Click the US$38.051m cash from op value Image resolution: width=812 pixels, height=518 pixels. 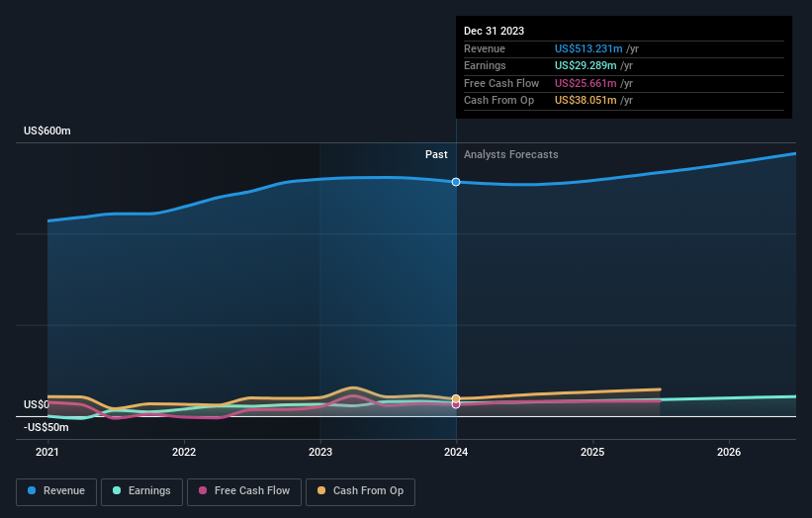(x=586, y=101)
